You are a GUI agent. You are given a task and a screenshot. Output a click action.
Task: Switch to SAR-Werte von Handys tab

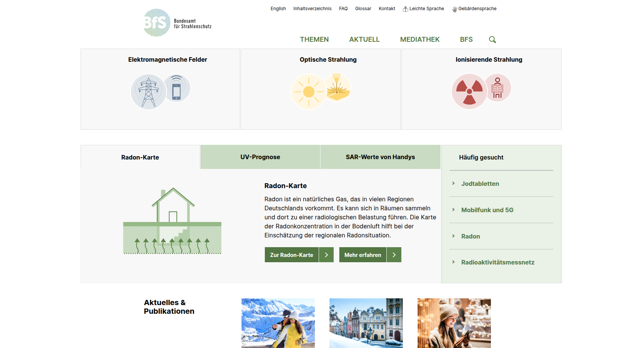tap(380, 157)
